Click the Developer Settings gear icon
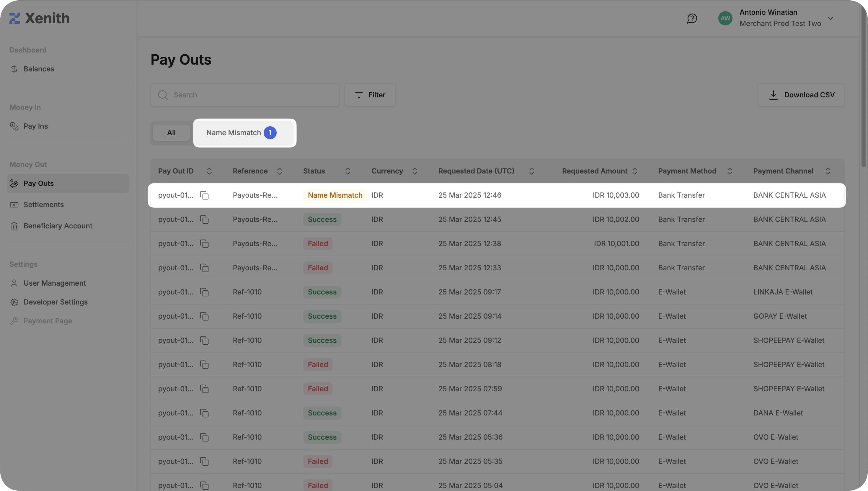The height and width of the screenshot is (491, 868). (14, 302)
